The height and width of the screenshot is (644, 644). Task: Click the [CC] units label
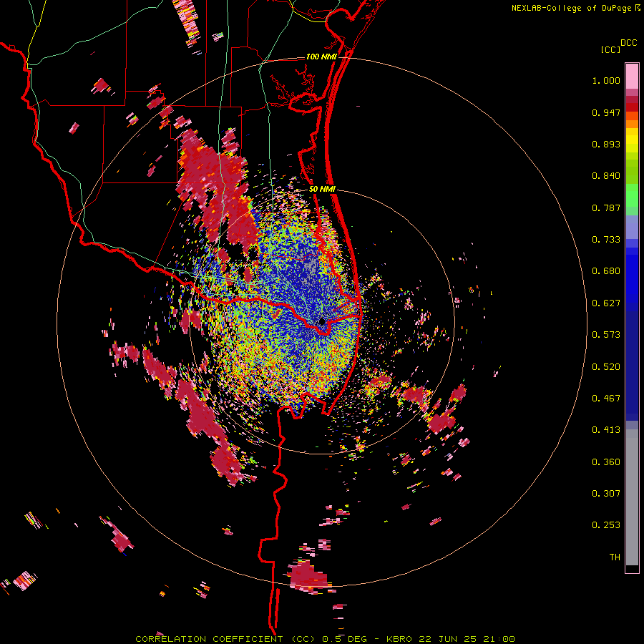tap(610, 49)
